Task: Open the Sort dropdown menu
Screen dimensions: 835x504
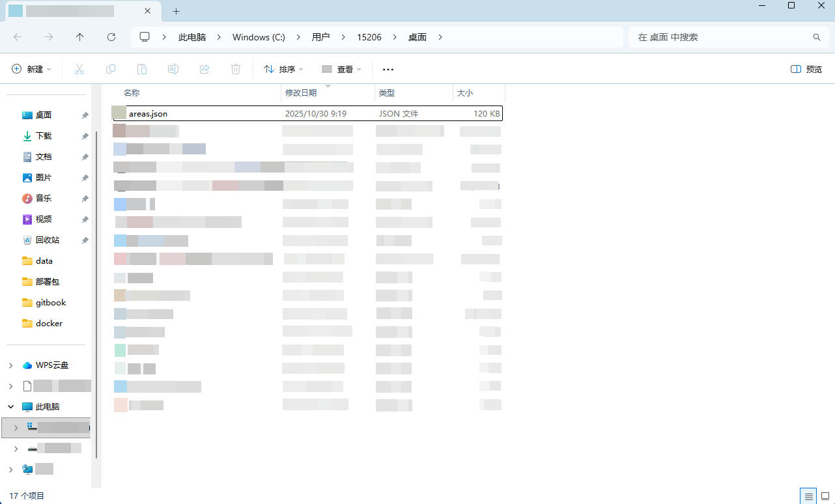Action: tap(283, 69)
